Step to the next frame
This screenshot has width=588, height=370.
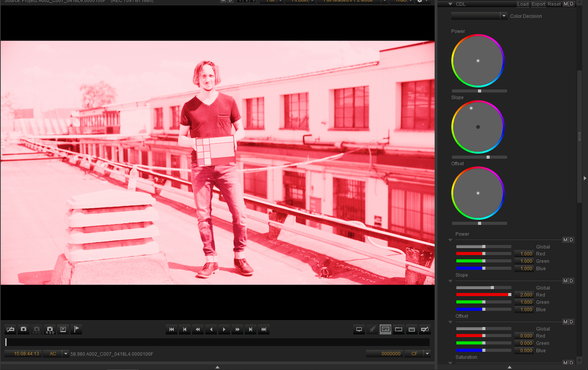pos(250,329)
